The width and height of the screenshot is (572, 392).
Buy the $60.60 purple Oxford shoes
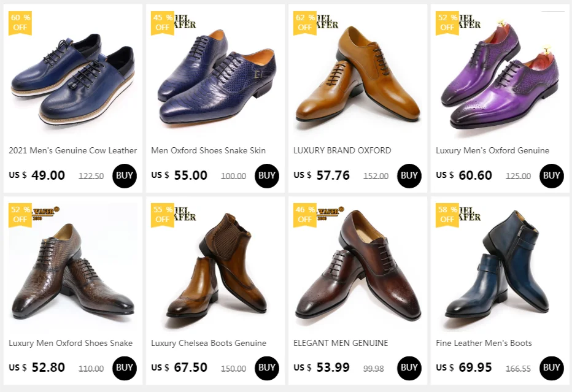(x=551, y=176)
